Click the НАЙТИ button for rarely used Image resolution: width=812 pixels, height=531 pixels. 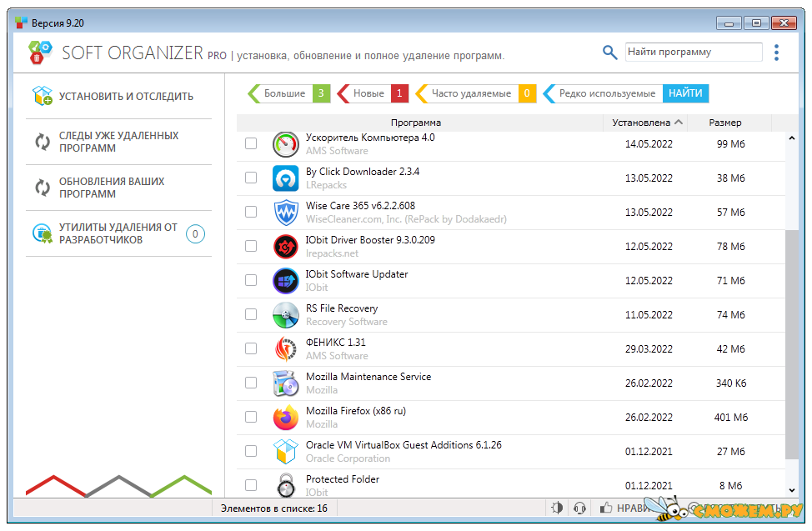pyautogui.click(x=685, y=93)
